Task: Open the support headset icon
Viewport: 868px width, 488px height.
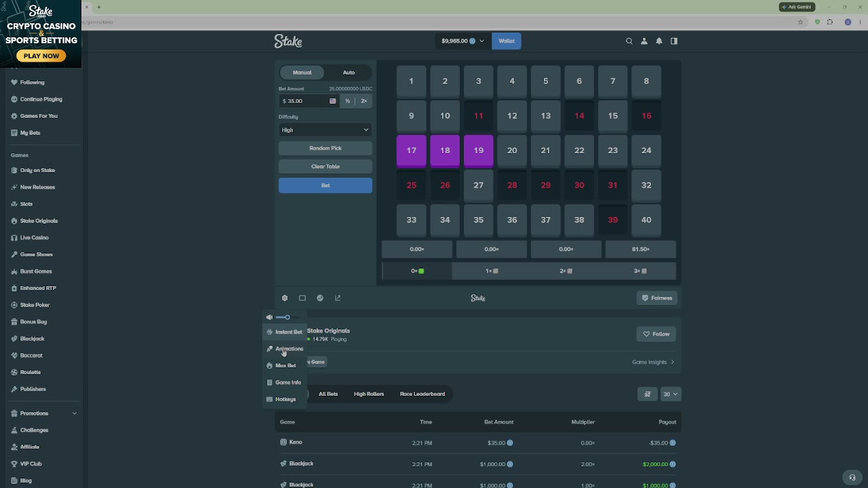Action: tap(853, 477)
